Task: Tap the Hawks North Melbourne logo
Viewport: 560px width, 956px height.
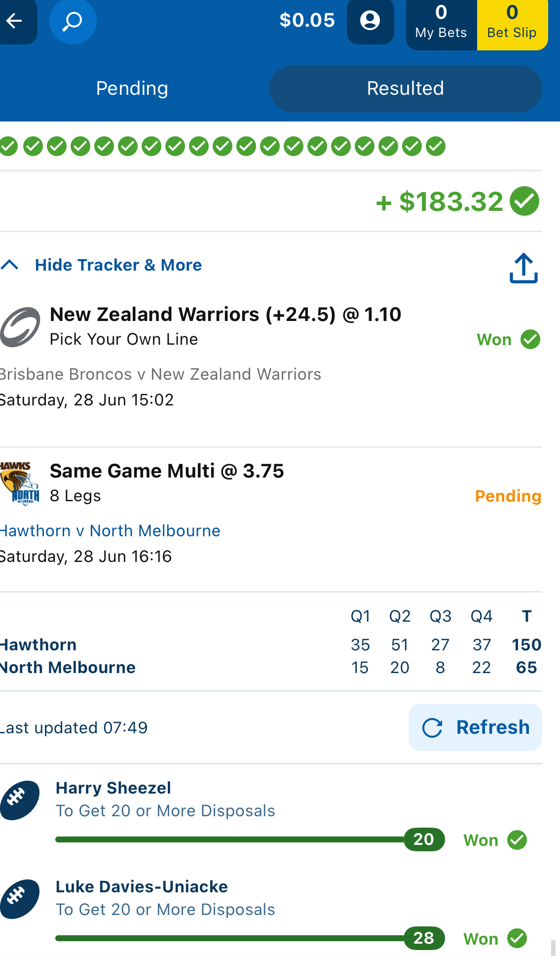Action: [20, 483]
